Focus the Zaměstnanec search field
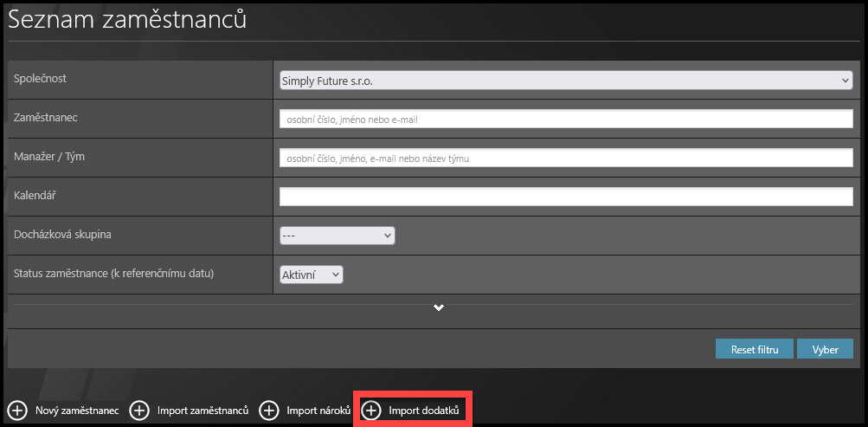The height and width of the screenshot is (427, 868). coord(566,119)
